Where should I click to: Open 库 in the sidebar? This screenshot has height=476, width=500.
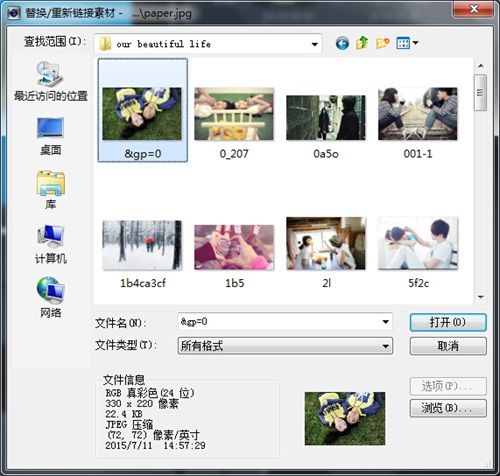(51, 190)
